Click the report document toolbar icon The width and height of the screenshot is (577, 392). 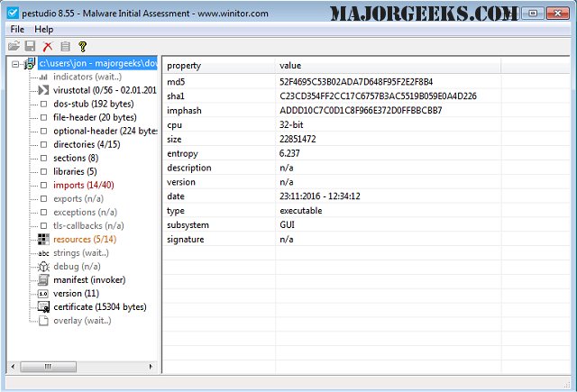(x=65, y=46)
